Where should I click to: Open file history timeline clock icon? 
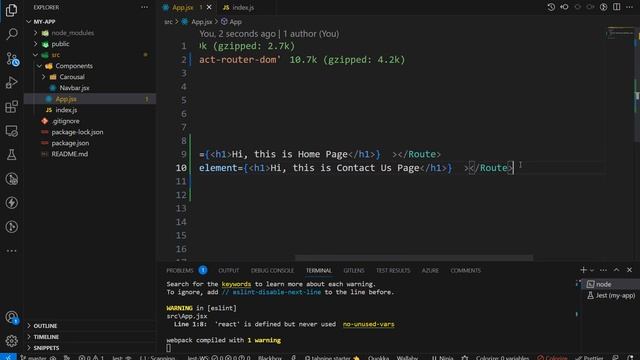click(551, 7)
